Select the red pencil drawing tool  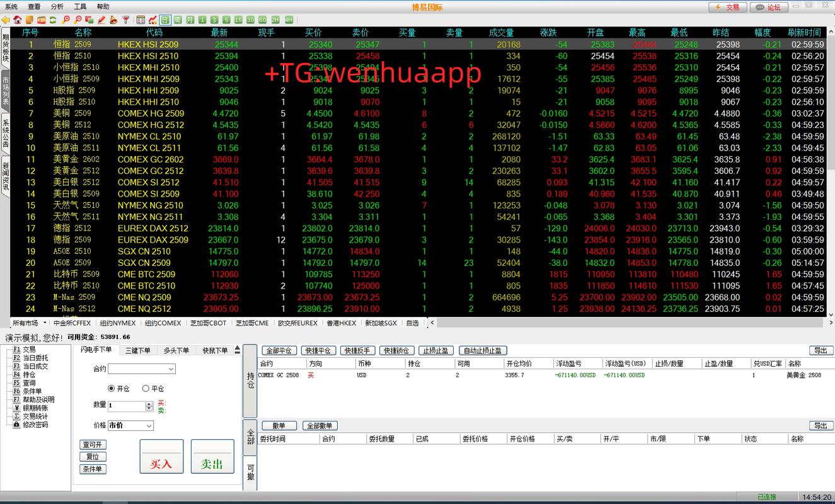(101, 20)
